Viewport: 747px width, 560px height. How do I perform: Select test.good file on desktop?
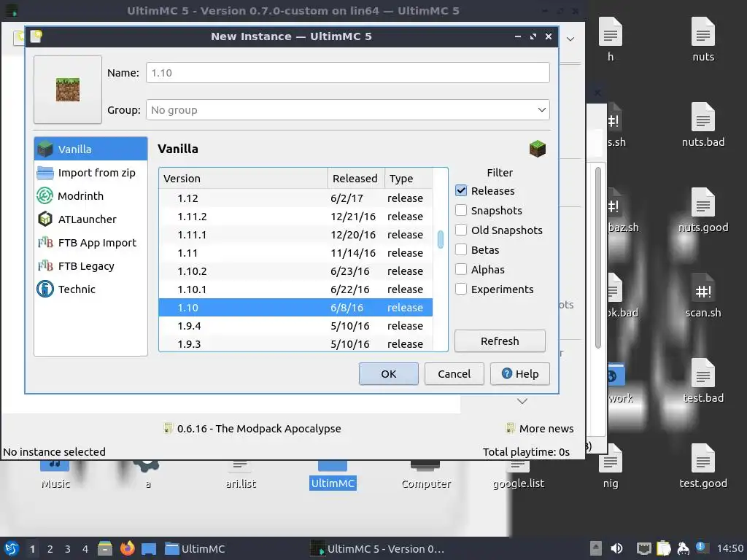pos(703,466)
